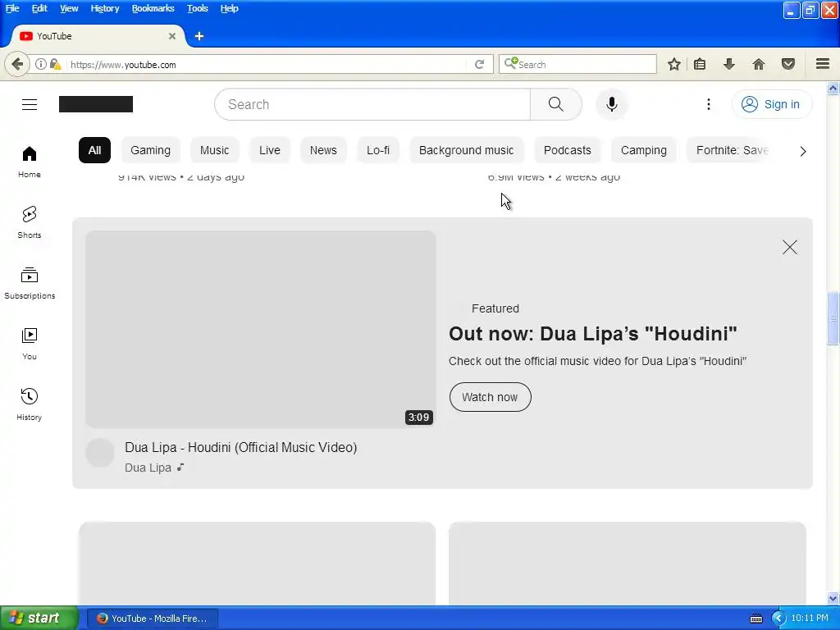840x630 pixels.
Task: Open Firefox downloads arrow
Action: click(x=728, y=65)
